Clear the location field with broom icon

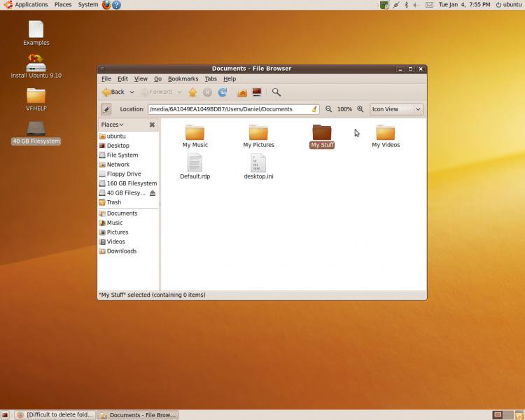[x=314, y=109]
